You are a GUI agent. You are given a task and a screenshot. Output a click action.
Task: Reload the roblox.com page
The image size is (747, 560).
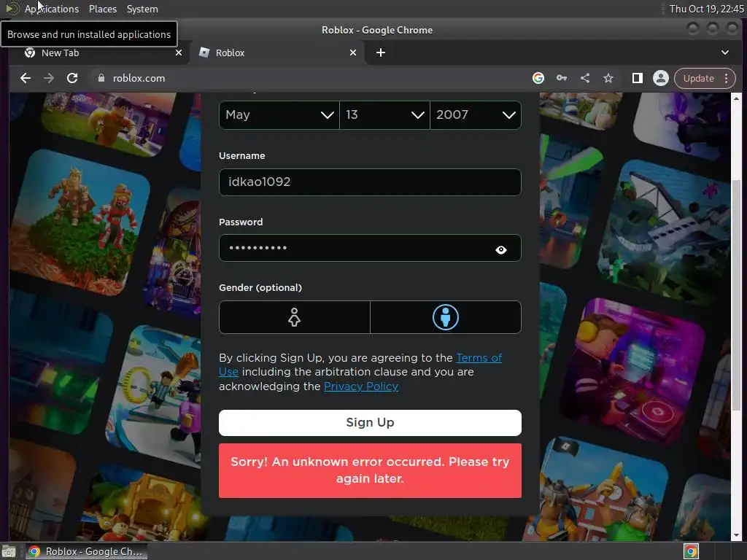[72, 78]
